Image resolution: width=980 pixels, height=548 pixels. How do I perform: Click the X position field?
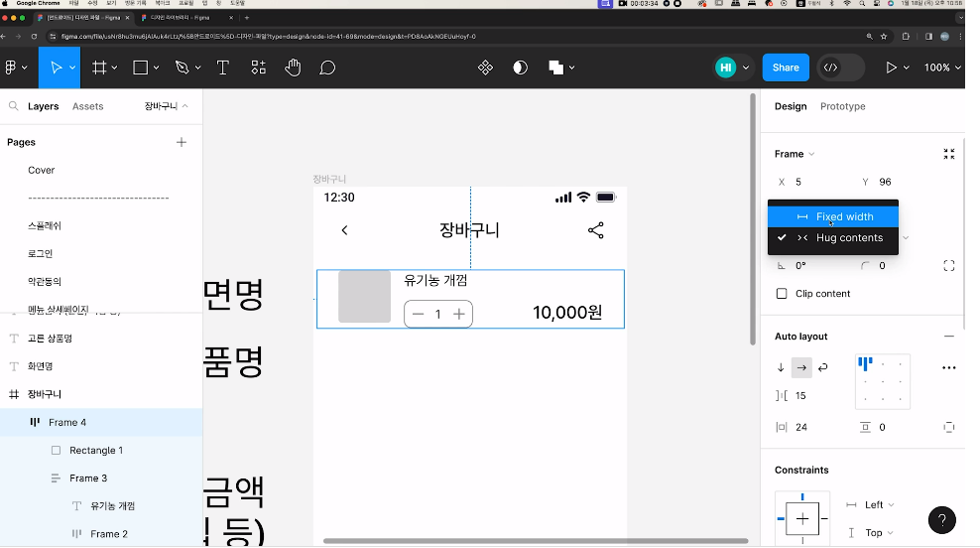coord(814,182)
